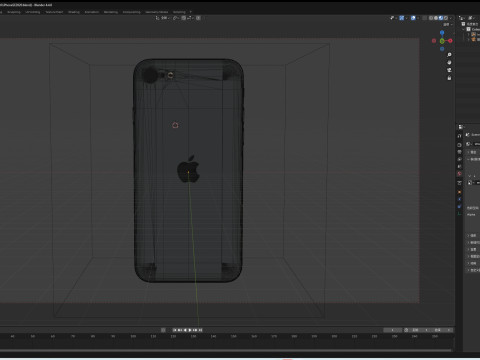Switch to the Texture Paint workspace
This screenshot has width=480, height=360.
(54, 12)
